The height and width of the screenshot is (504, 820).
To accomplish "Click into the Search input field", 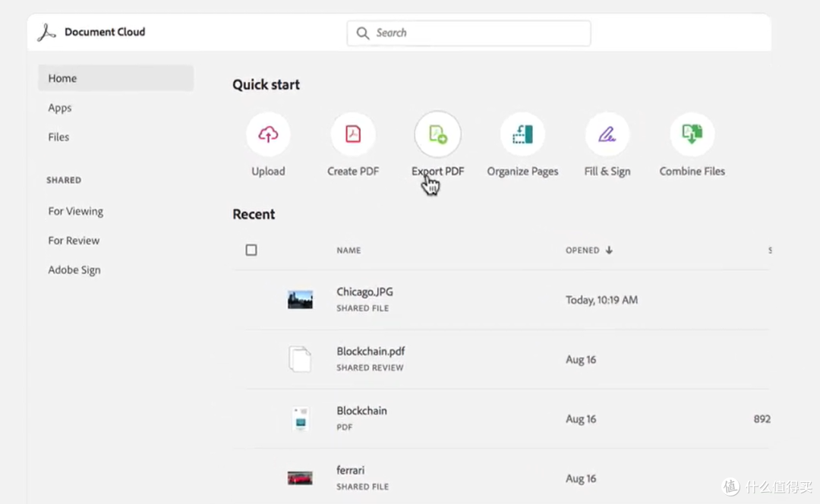I will pyautogui.click(x=478, y=33).
